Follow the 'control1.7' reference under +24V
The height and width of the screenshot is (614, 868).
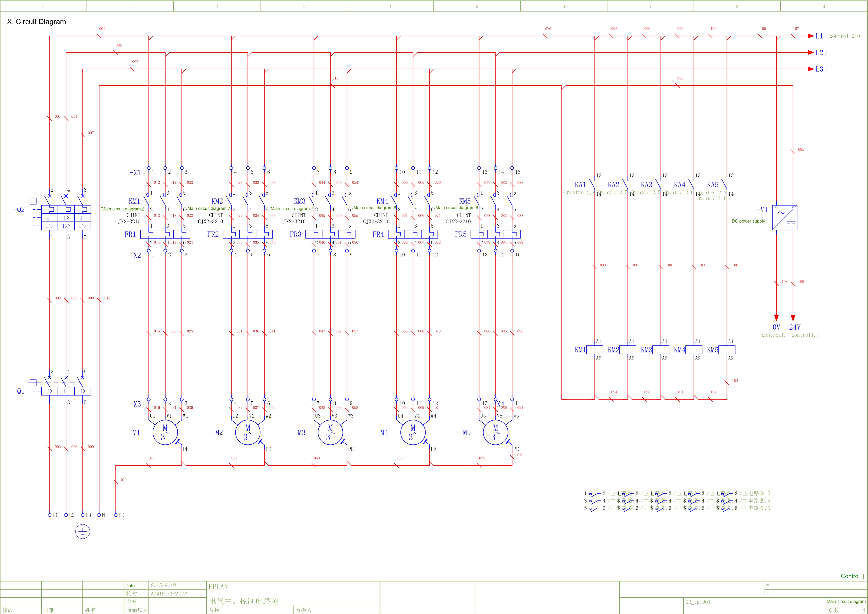coord(805,335)
